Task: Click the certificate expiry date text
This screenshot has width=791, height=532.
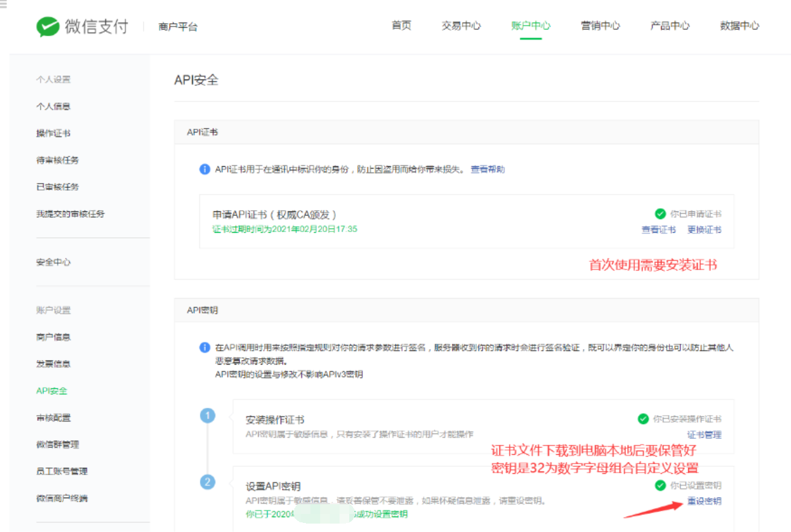Action: point(285,229)
